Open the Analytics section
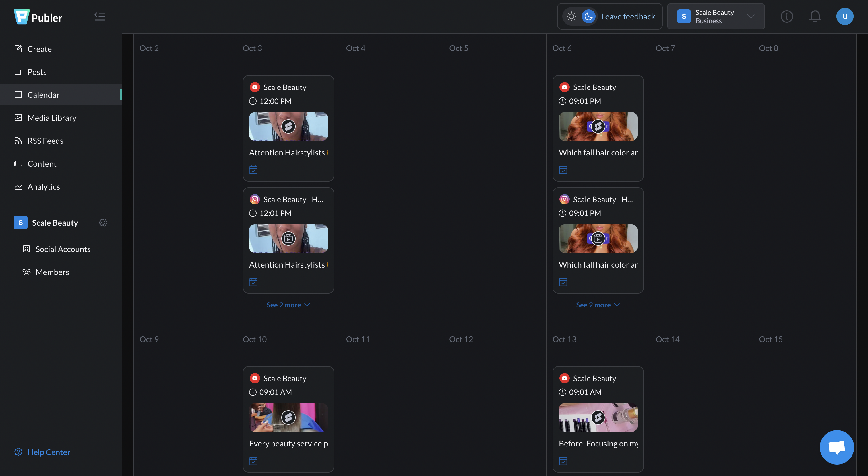The width and height of the screenshot is (868, 476). (x=43, y=186)
